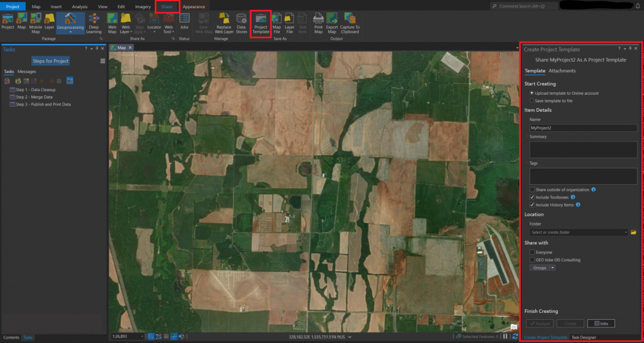
Task: Open the Attachments tab
Action: click(562, 71)
